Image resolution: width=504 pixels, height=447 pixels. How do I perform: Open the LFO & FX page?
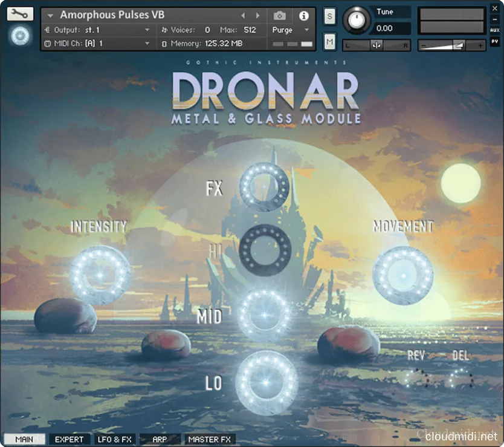[x=115, y=440]
